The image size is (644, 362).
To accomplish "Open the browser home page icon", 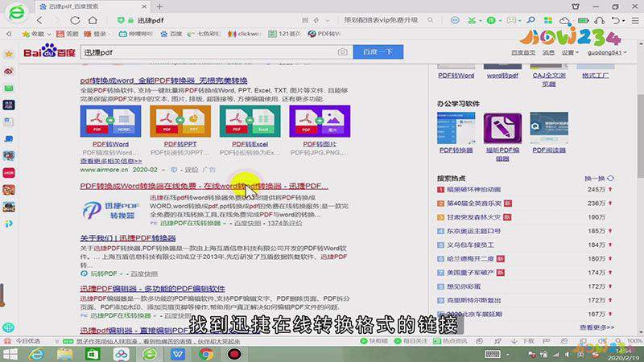I will [x=93, y=19].
